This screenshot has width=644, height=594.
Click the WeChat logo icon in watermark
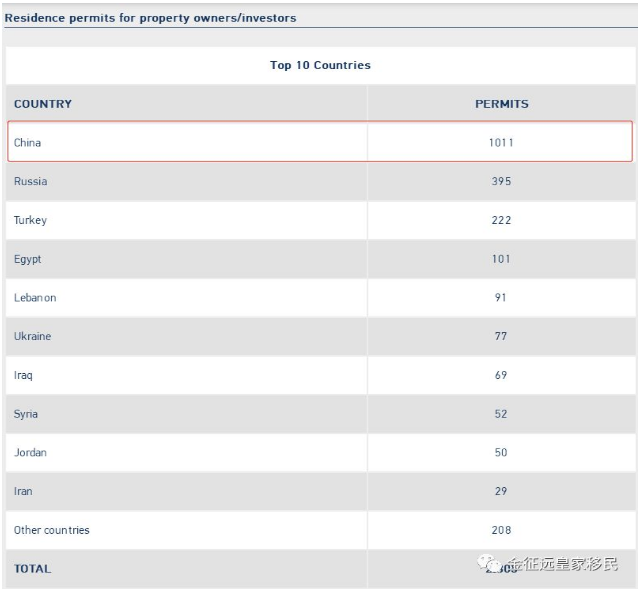(x=490, y=563)
